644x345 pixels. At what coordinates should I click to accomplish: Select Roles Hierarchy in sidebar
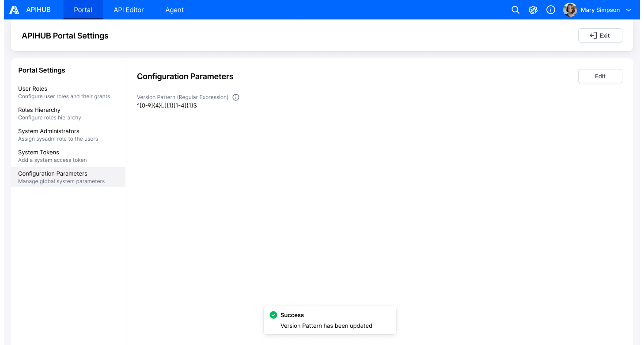pos(68,114)
